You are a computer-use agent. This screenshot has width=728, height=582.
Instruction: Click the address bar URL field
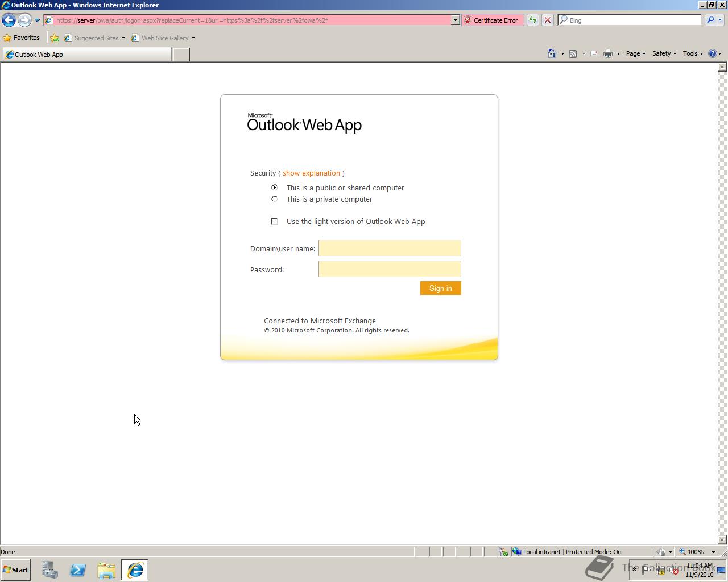[247, 20]
